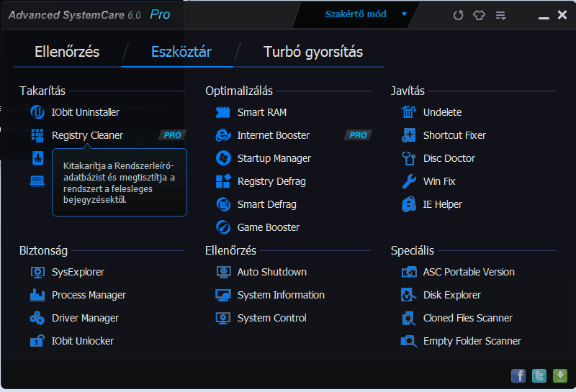Image resolution: width=576 pixels, height=392 pixels.
Task: Click the Disc Doctor stethoscope icon
Action: 408,158
